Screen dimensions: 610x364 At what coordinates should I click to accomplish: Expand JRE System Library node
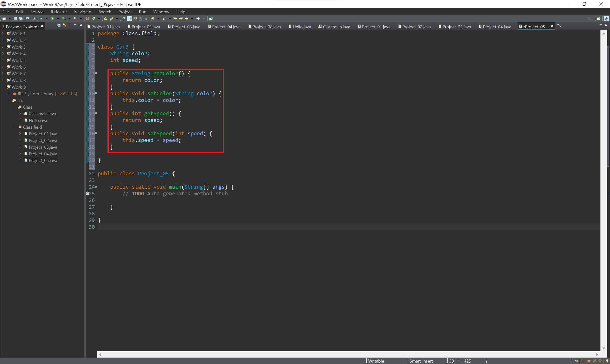tap(9, 94)
